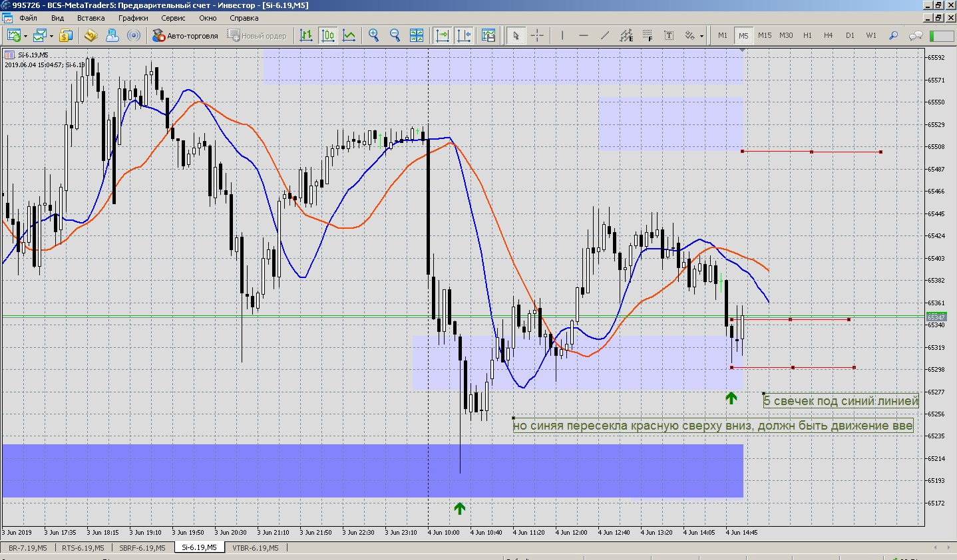This screenshot has width=957, height=560.
Task: Switch to the RTS-6.19,M5 chart tab
Action: 83,548
